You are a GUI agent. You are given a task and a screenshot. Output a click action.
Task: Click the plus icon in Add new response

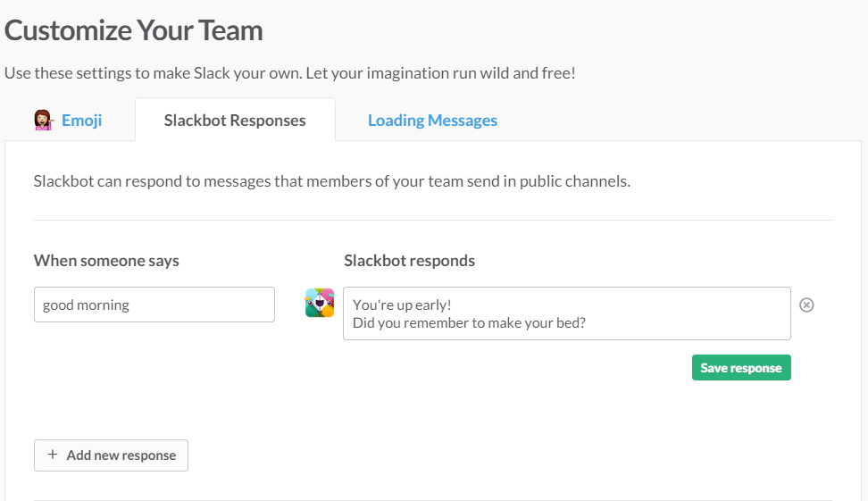(x=53, y=455)
